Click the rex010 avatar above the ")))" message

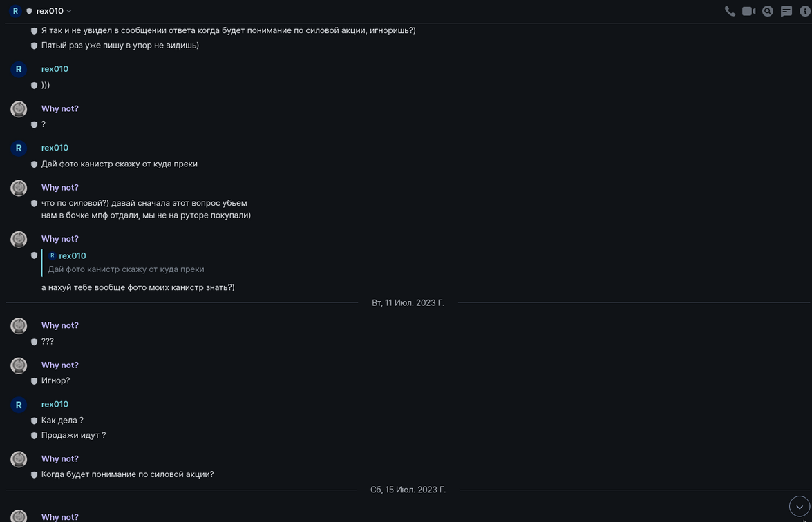pyautogui.click(x=19, y=69)
